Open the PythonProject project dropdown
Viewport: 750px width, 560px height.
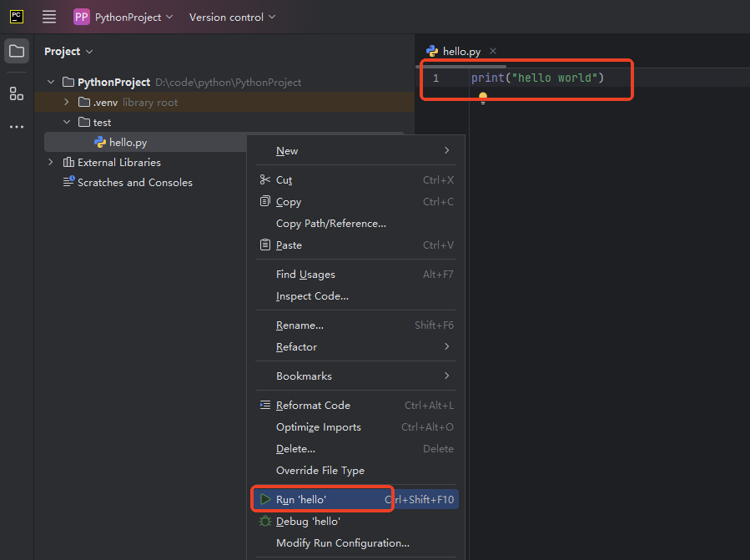[x=123, y=17]
